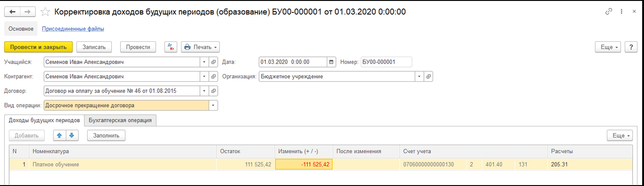
Task: Expand the Договор dropdown list
Action: click(204, 91)
